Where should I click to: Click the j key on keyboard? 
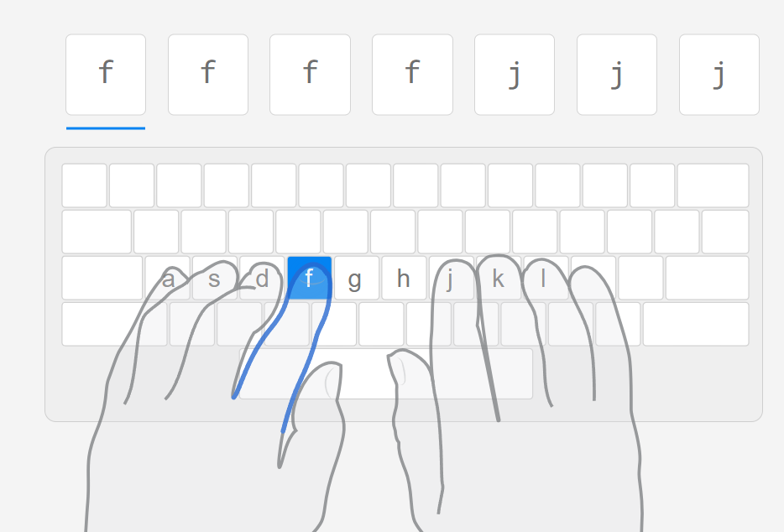pos(451,278)
